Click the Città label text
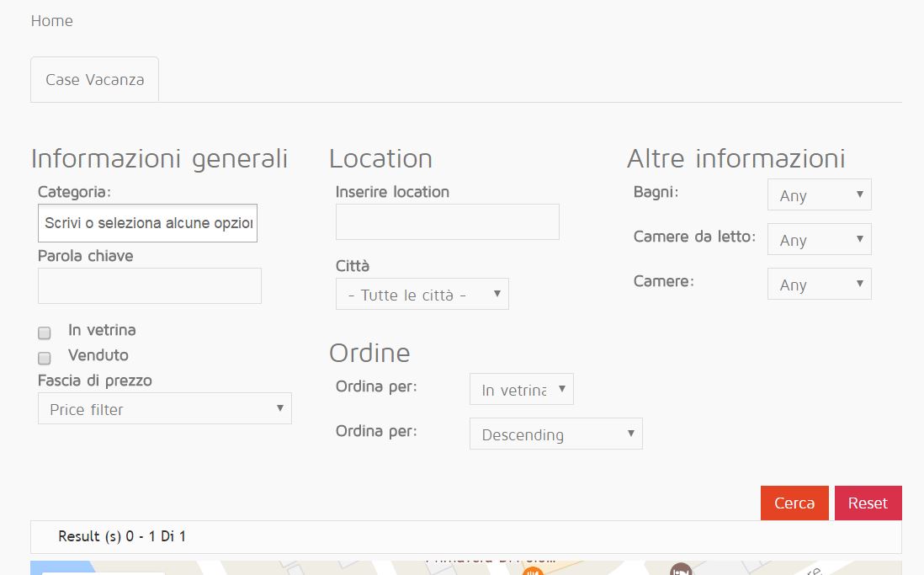The width and height of the screenshot is (924, 575). coord(353,266)
